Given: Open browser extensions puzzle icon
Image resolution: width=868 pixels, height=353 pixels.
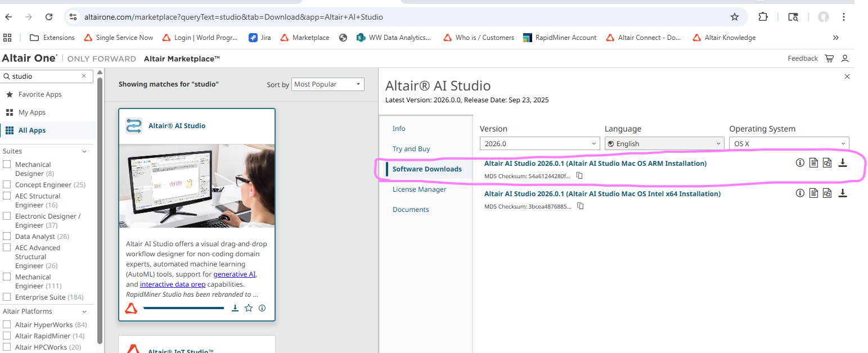Looking at the screenshot, I should pos(763,17).
